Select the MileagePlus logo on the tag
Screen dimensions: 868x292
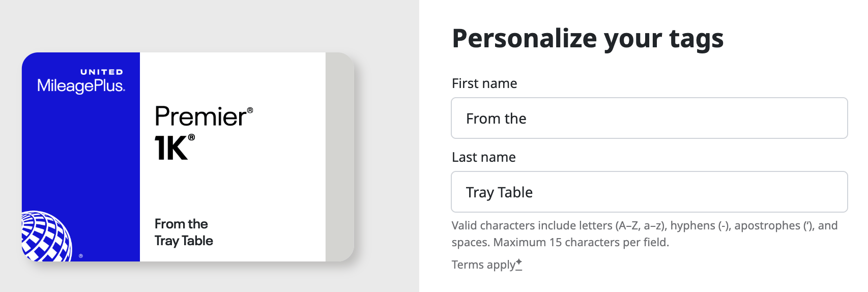tap(81, 85)
